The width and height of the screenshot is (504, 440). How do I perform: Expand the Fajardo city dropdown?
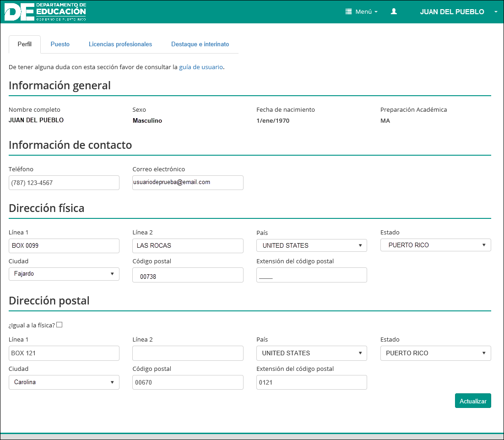click(64, 274)
